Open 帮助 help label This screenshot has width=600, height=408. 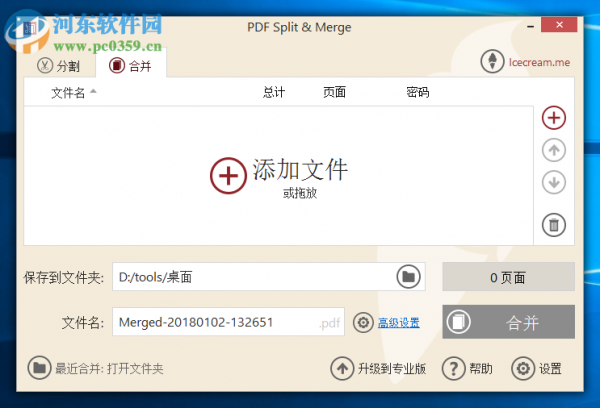click(x=481, y=369)
